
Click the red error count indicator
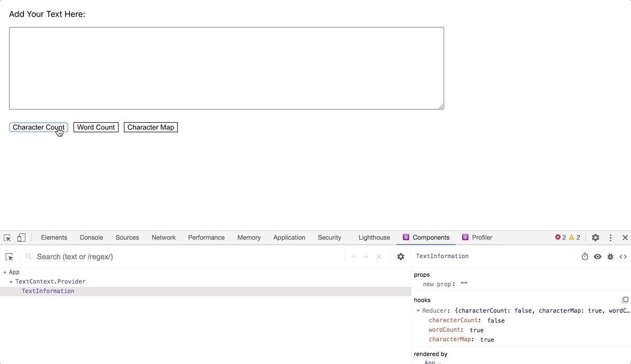pos(560,238)
